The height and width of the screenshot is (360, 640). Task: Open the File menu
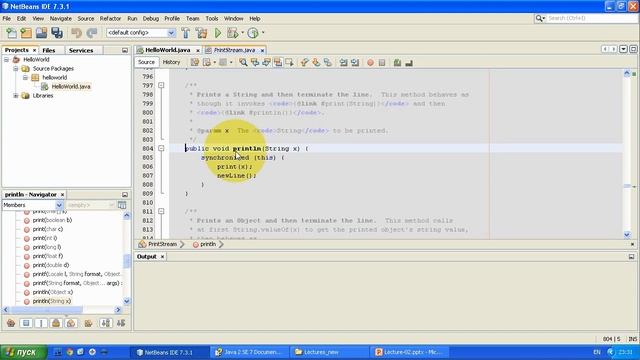point(7,18)
